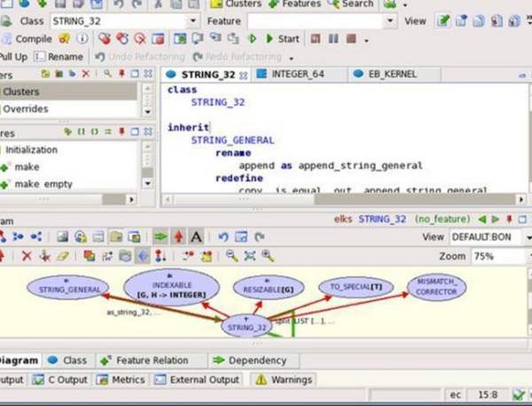532x406 pixels.
Task: Undo the last diagram action
Action: point(223,237)
